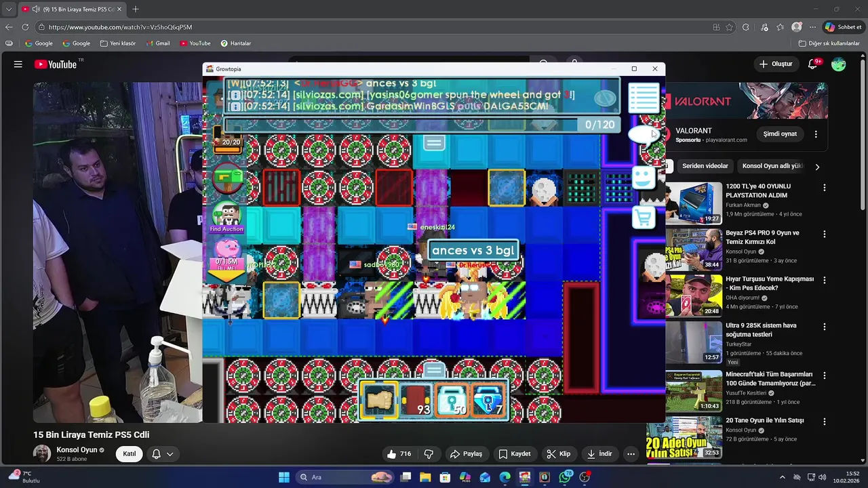Open more actions menu under the video
The width and height of the screenshot is (868, 488).
point(631,454)
